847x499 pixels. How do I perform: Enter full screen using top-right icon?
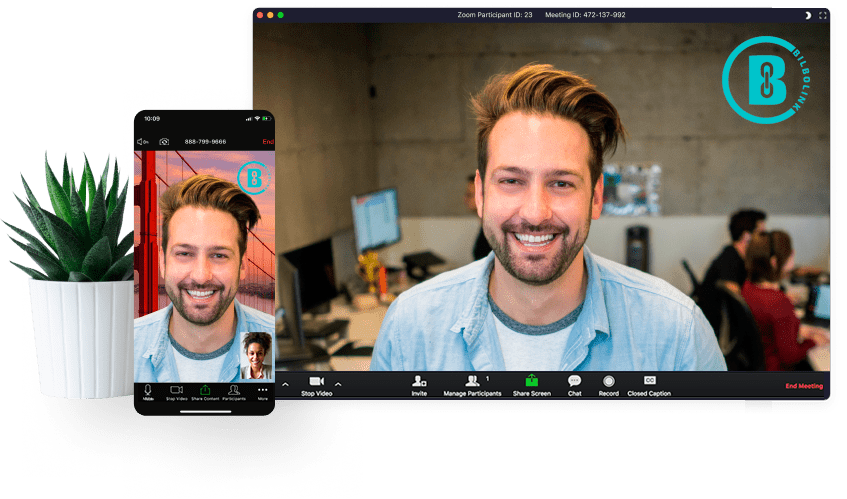tap(823, 15)
